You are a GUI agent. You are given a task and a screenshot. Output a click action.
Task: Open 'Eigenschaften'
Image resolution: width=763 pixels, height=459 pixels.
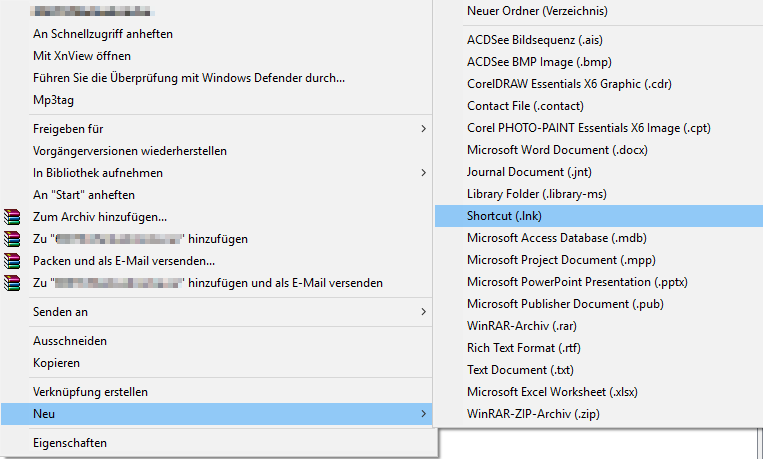(70, 442)
